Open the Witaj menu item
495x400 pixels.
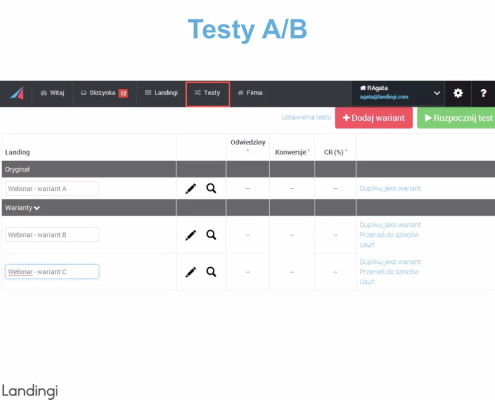tap(52, 93)
